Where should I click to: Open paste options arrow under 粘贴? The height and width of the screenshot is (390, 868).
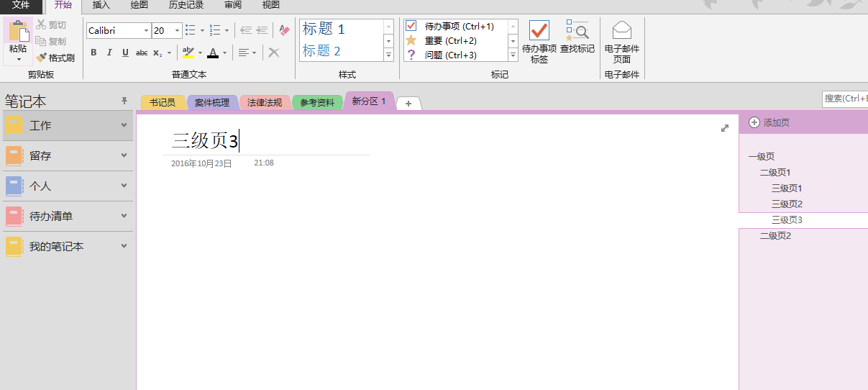(x=18, y=59)
